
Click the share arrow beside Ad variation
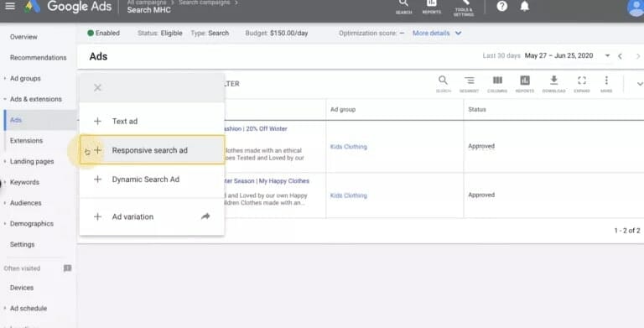(205, 216)
